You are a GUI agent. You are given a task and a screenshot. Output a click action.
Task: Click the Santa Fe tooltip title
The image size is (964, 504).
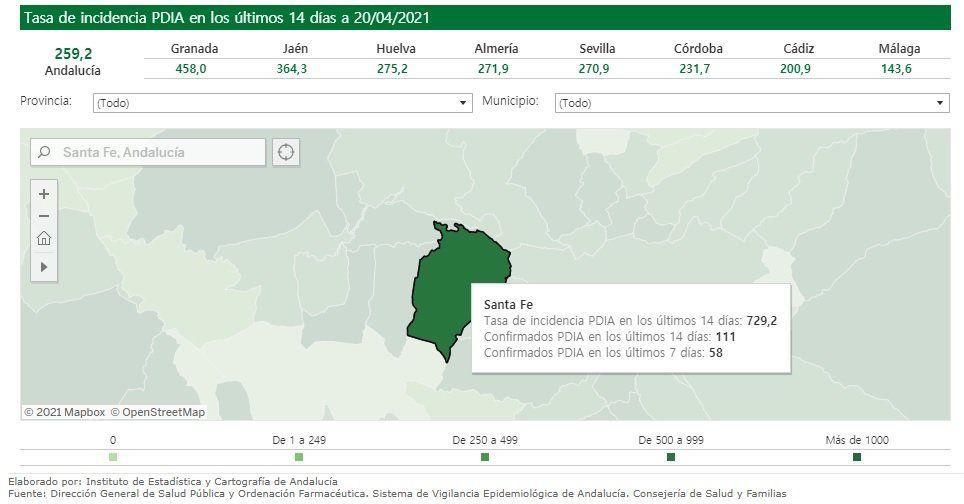(508, 304)
